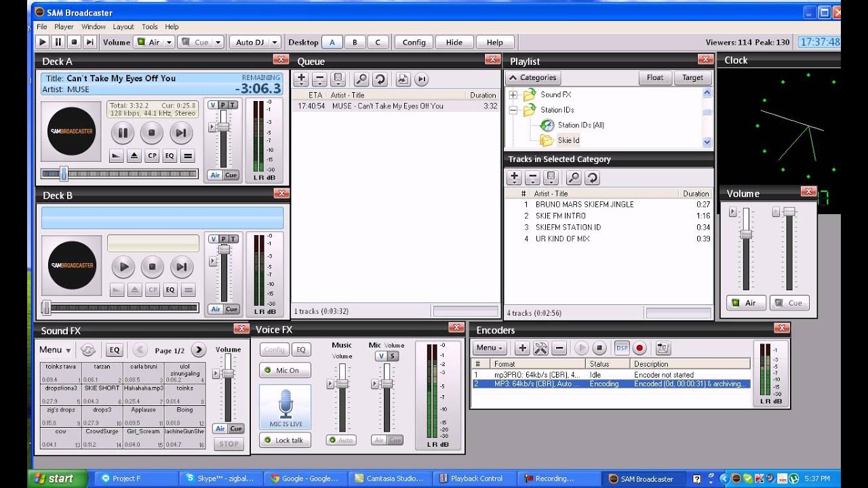Image resolution: width=868 pixels, height=488 pixels.
Task: Add a new encoder
Action: click(x=522, y=348)
